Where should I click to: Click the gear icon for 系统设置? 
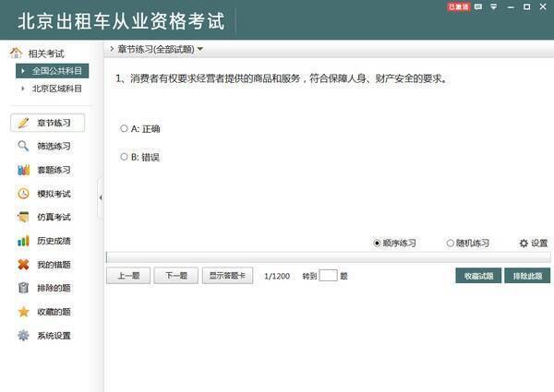click(23, 335)
